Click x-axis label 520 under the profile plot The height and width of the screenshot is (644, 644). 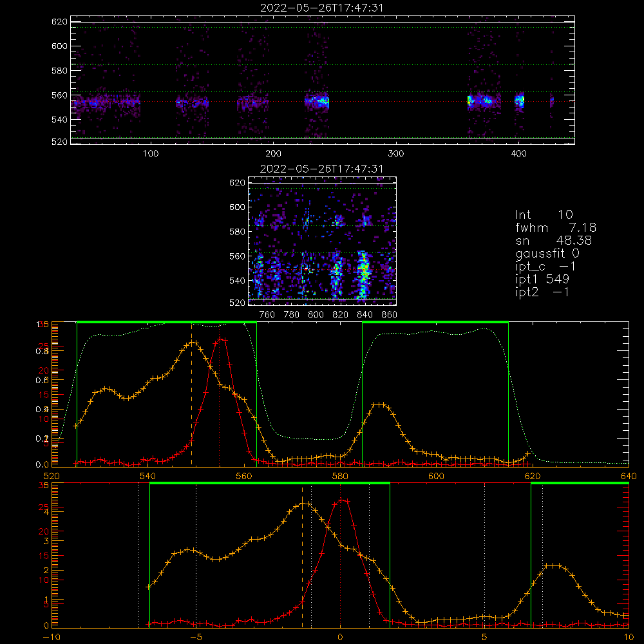point(52,476)
